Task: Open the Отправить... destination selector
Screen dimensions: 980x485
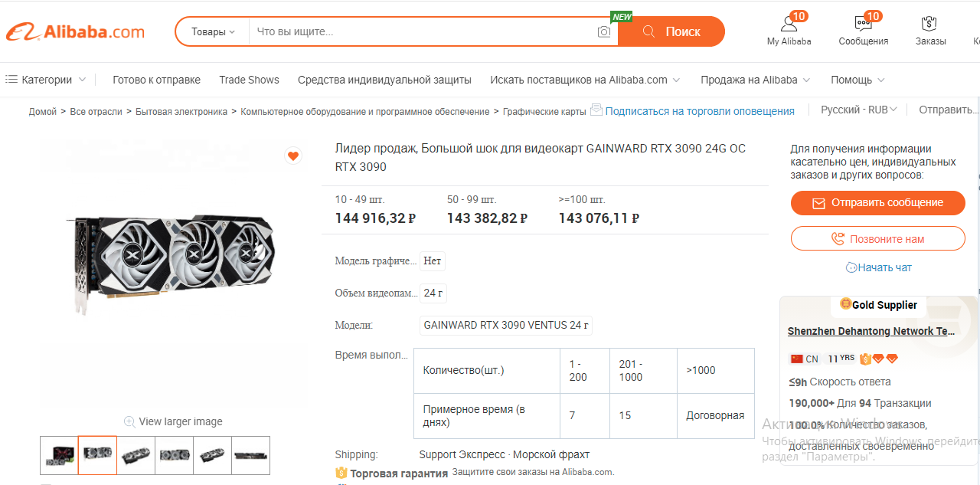Action: [x=949, y=110]
